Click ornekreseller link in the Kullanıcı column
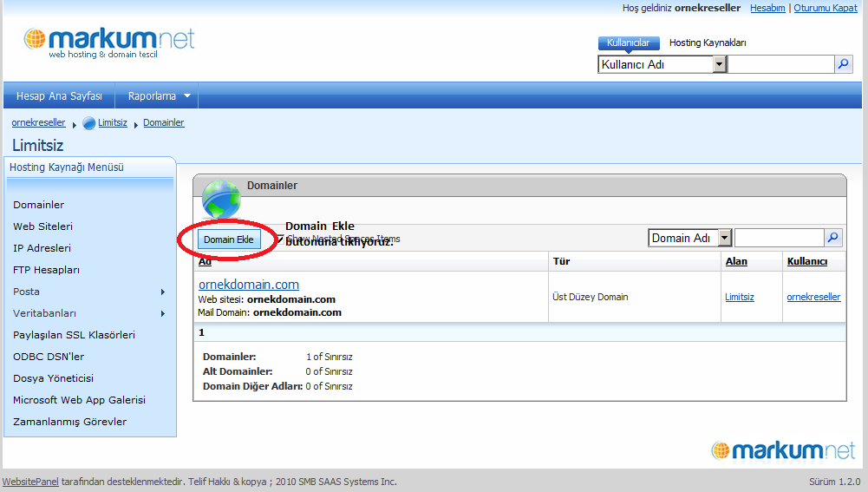The height and width of the screenshot is (492, 868). click(x=813, y=297)
